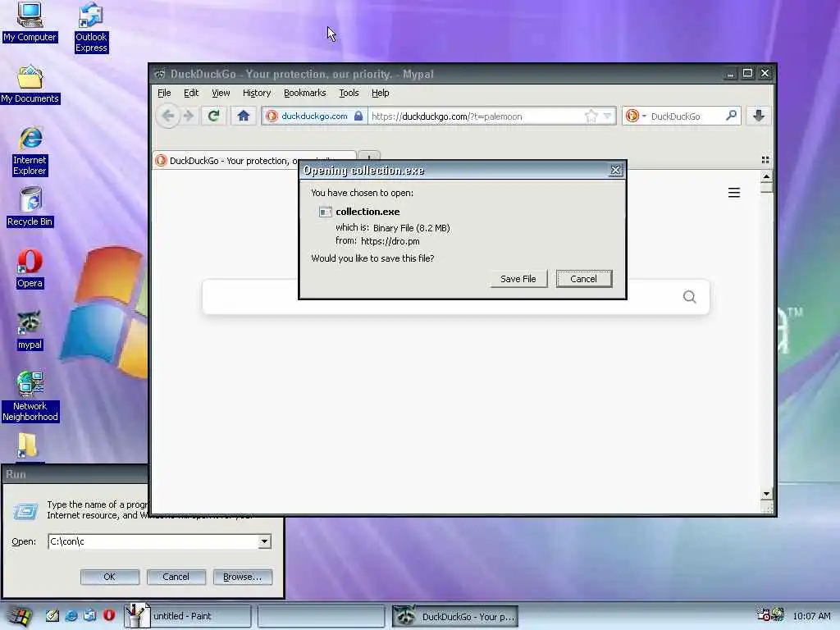840x630 pixels.
Task: Go to the home page via Home icon
Action: coord(243,116)
